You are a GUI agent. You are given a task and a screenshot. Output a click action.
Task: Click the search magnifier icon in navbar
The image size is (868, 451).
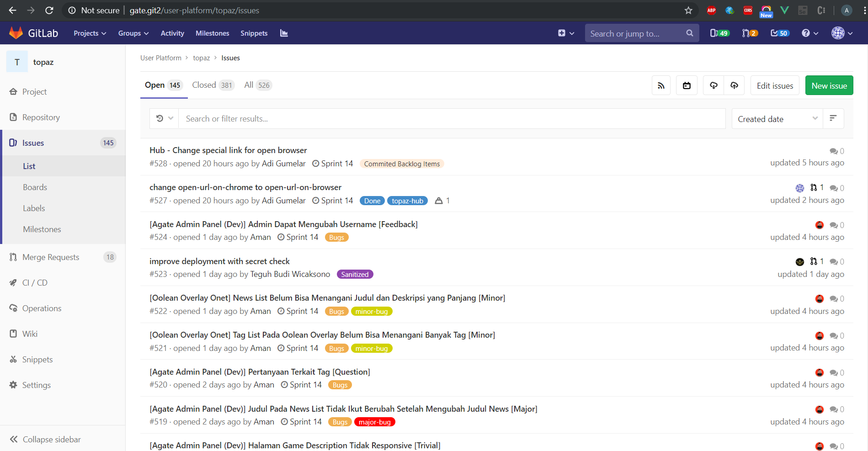point(689,33)
